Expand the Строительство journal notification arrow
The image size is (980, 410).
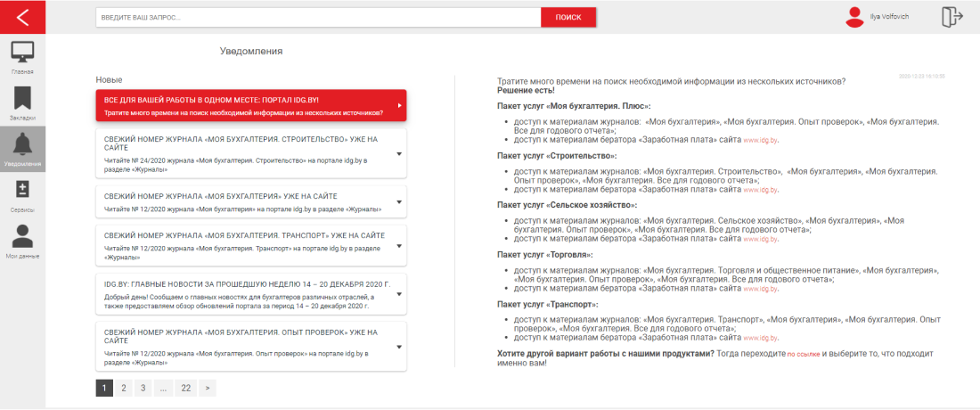(398, 152)
